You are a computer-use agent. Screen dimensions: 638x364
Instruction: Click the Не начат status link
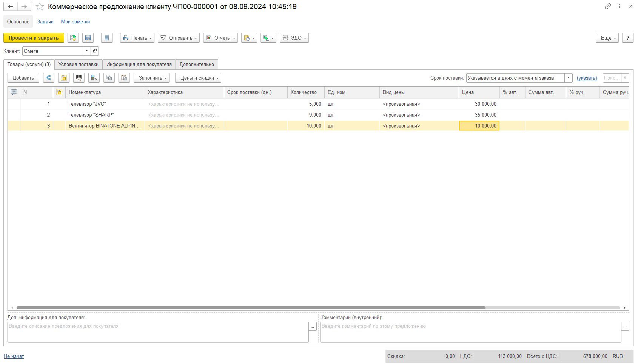click(x=14, y=356)
